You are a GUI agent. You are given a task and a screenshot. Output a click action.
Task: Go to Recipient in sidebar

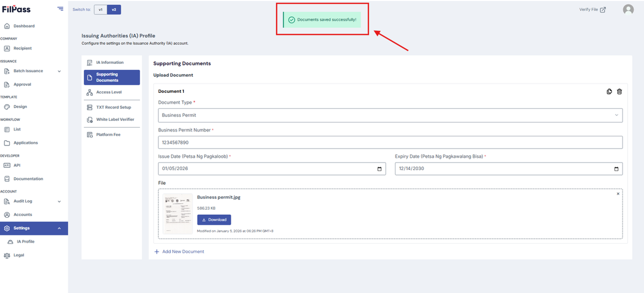point(23,48)
